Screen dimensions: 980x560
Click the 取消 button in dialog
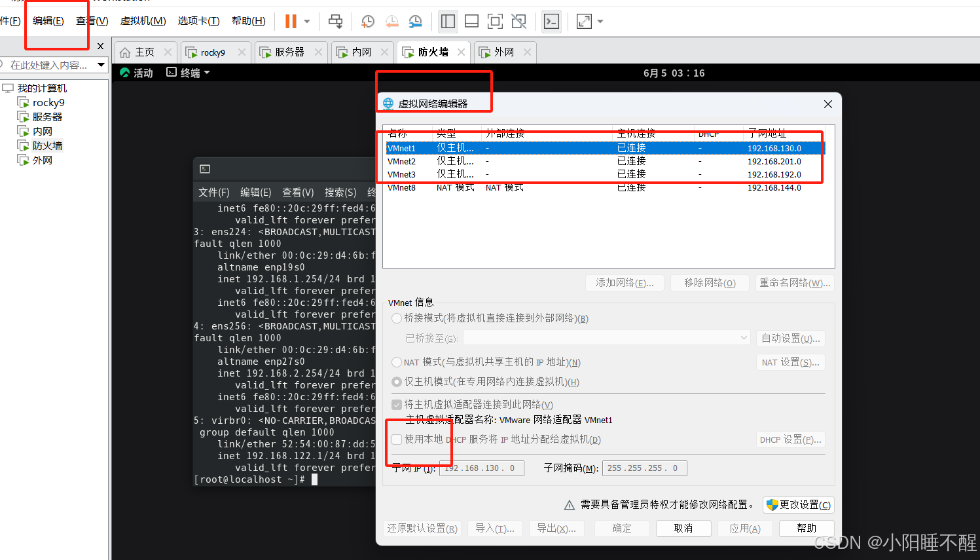pos(683,529)
